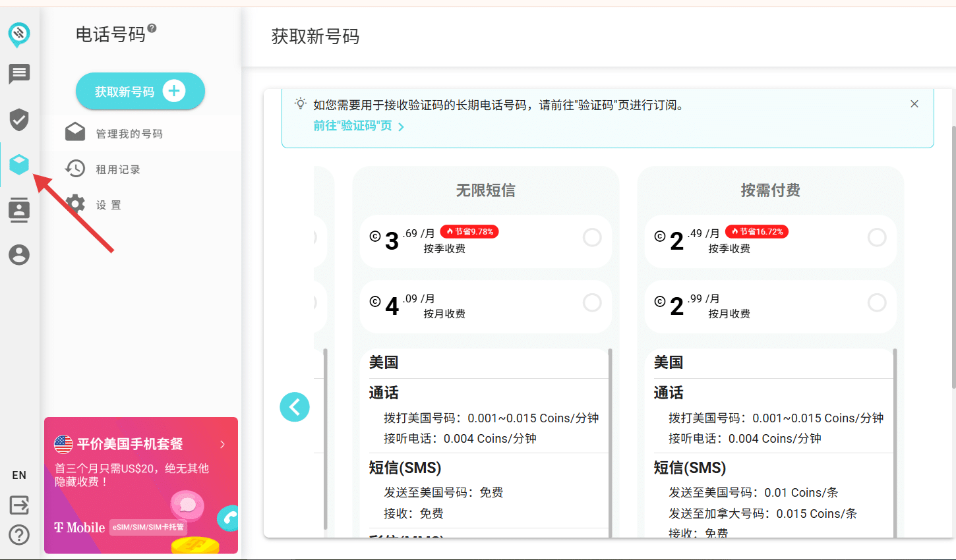Click the help tooltip next to 电话号码
956x560 pixels.
click(152, 28)
